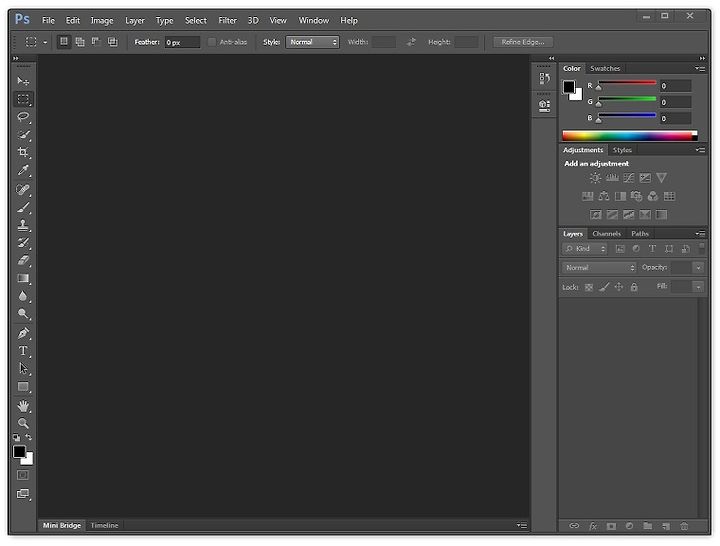Open the tool preset picker arrow
The height and width of the screenshot is (546, 720).
tap(45, 42)
